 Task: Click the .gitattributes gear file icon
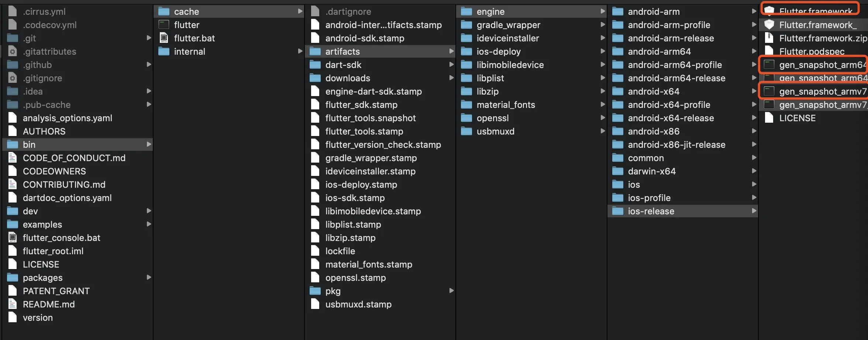13,51
